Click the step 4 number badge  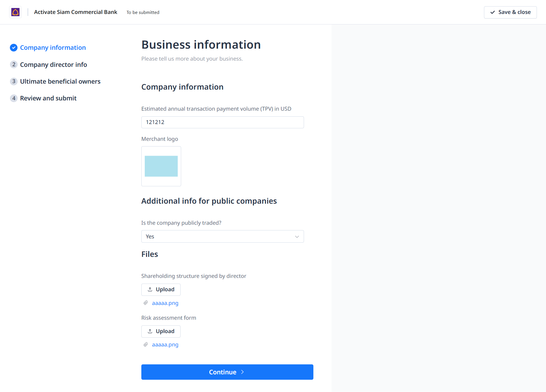[x=14, y=98]
